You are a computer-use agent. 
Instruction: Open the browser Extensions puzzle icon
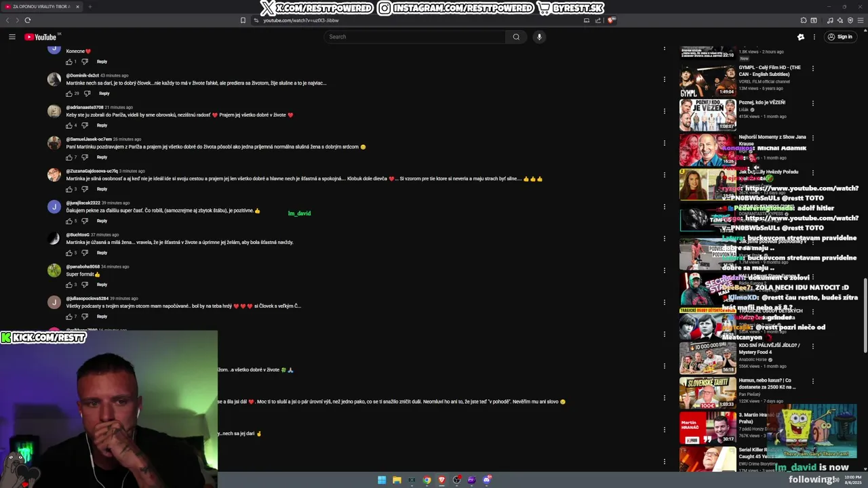804,20
